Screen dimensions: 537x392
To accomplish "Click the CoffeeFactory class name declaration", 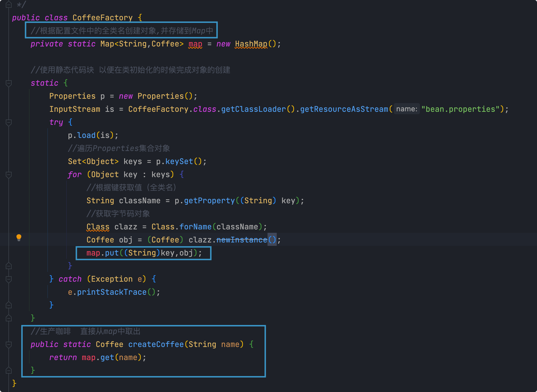I will click(x=102, y=18).
